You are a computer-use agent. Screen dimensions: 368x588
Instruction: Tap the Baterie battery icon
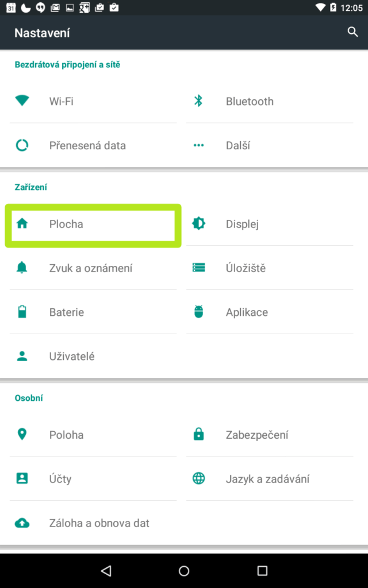[x=22, y=312]
